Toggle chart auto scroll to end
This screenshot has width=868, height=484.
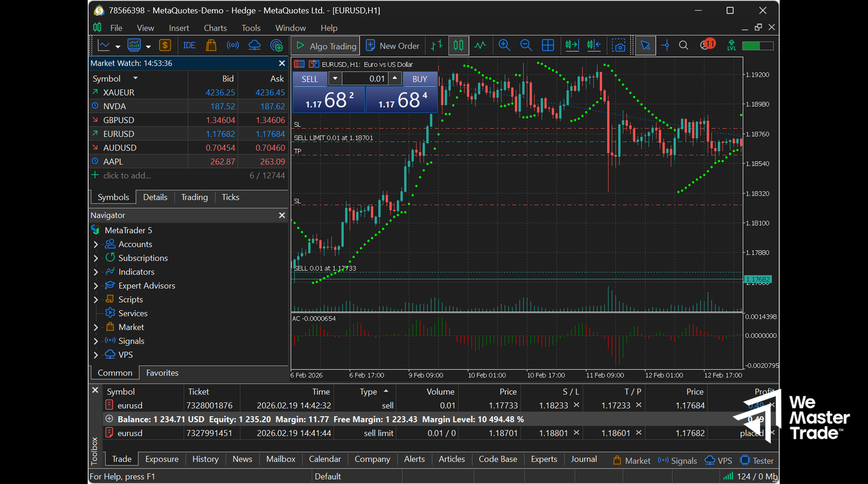pyautogui.click(x=572, y=45)
